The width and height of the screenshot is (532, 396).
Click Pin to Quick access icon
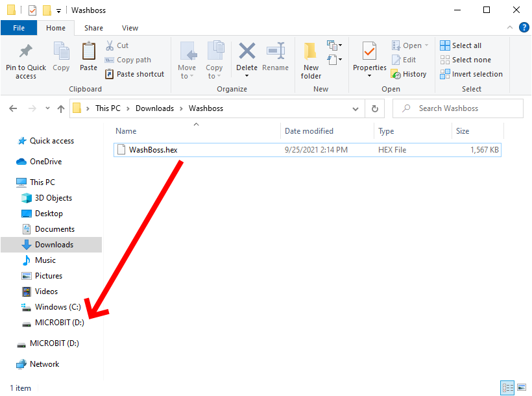26,51
